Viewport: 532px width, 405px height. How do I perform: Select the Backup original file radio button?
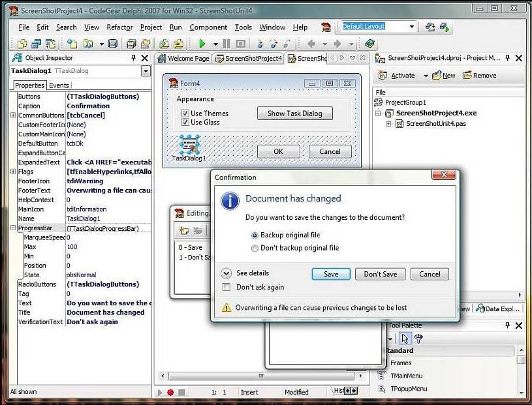[255, 235]
